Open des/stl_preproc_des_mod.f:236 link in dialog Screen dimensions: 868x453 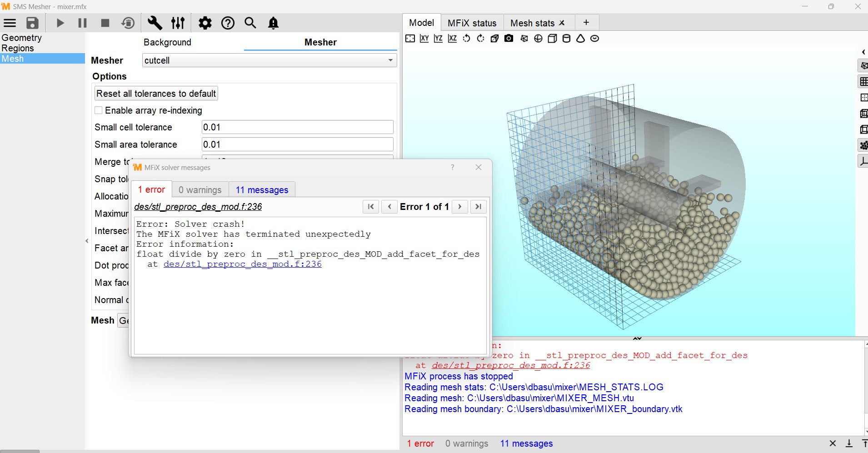[242, 264]
